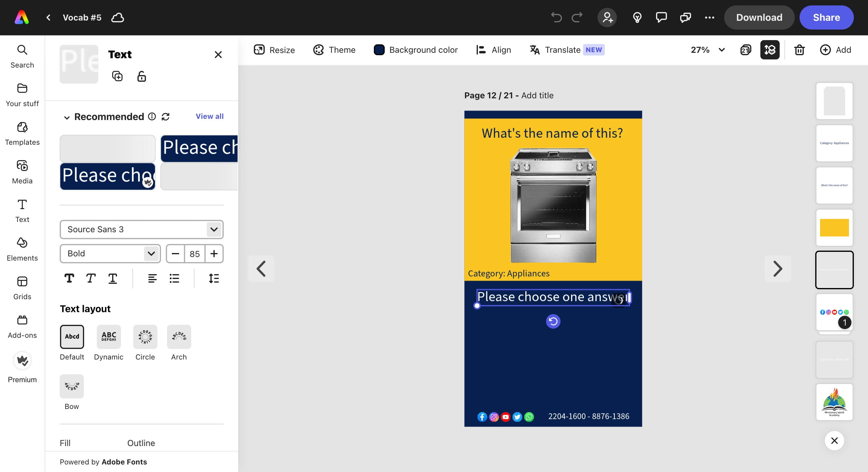This screenshot has width=868, height=472.
Task: Open the invite collaborators icon
Action: 607,17
